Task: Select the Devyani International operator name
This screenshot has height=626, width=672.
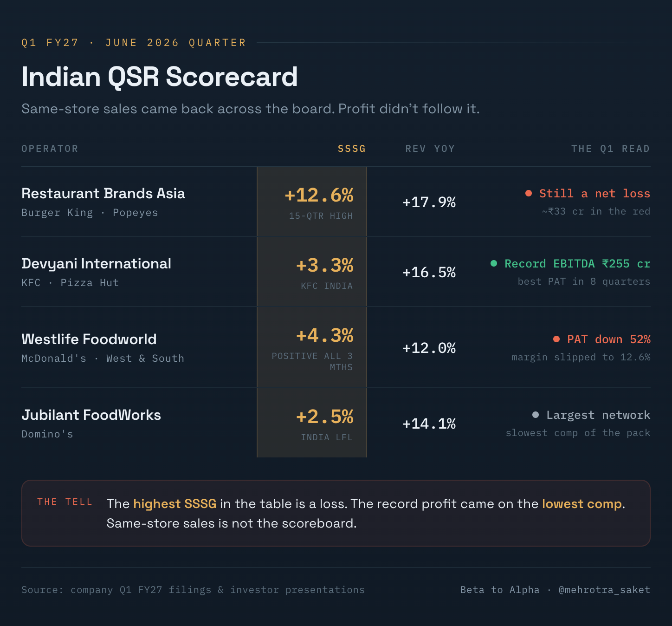Action: (97, 264)
